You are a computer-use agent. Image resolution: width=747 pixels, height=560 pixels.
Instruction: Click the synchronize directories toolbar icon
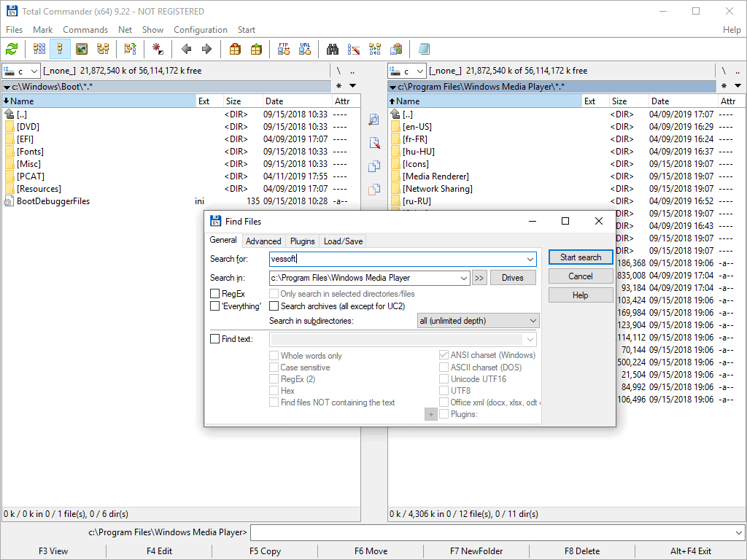pos(375,49)
